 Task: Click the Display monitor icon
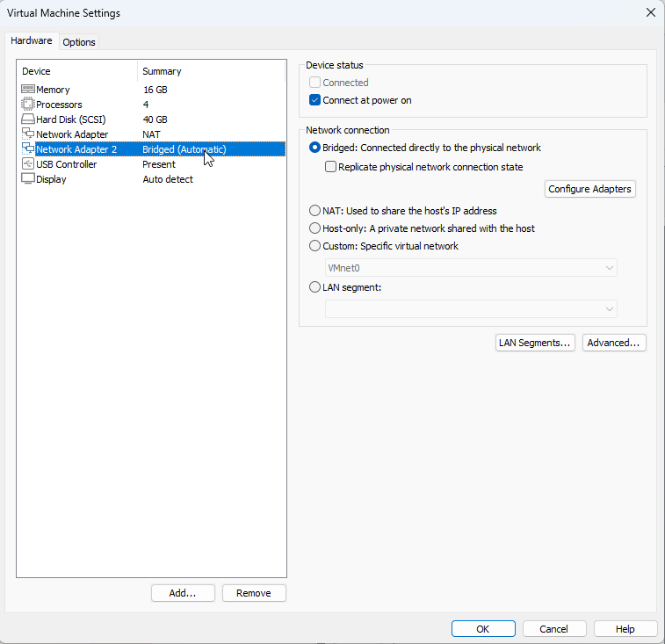coord(28,179)
